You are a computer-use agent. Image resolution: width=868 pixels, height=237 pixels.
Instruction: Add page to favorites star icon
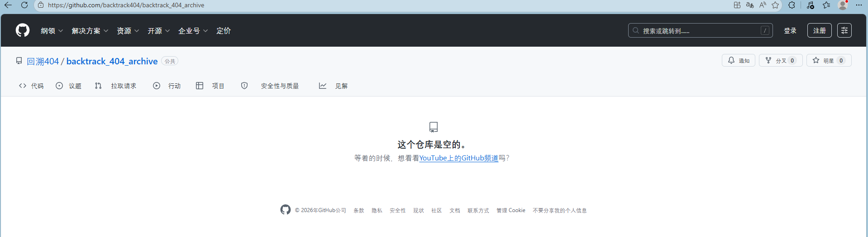[776, 5]
